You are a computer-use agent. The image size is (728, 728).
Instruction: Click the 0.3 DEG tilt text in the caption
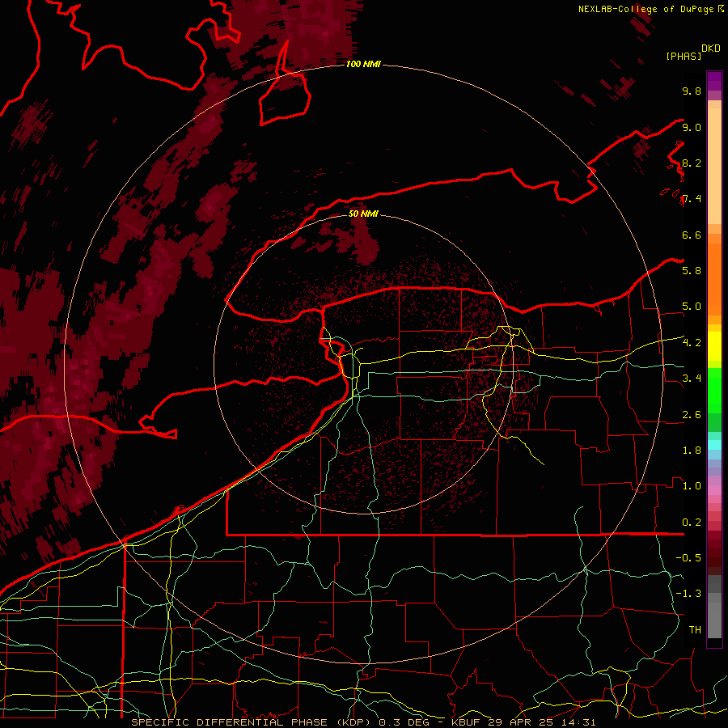point(404,722)
